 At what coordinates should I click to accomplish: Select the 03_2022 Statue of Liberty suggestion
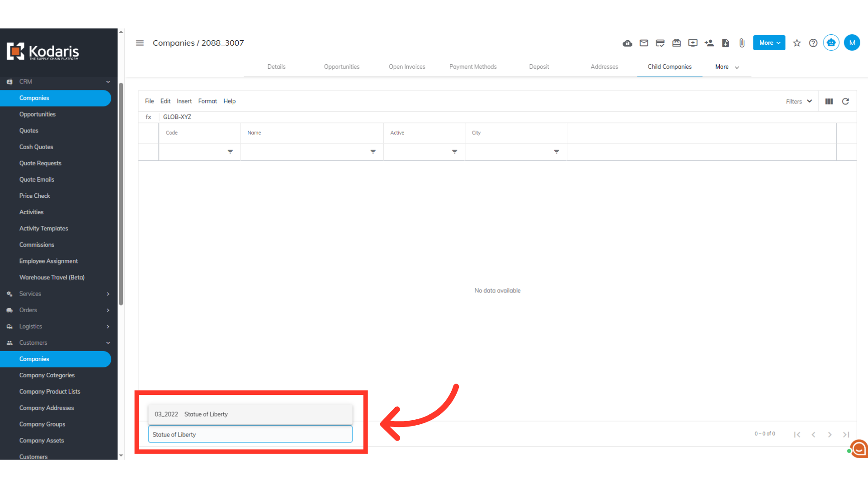(x=250, y=414)
